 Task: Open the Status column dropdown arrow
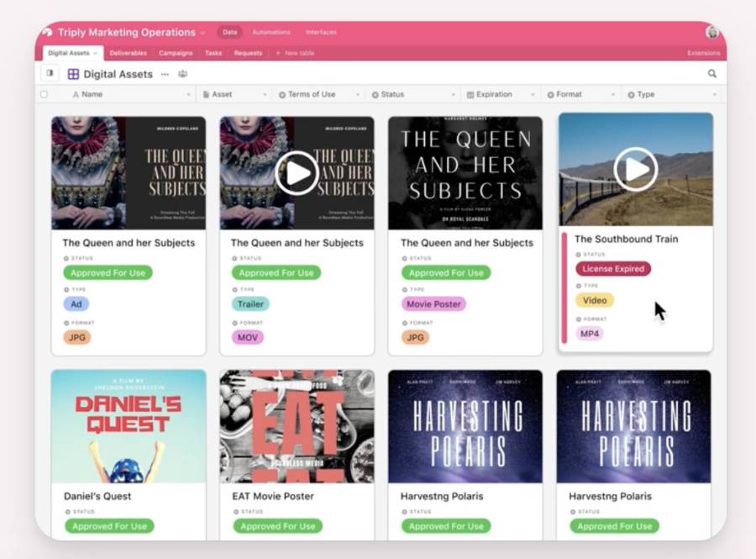tap(454, 94)
